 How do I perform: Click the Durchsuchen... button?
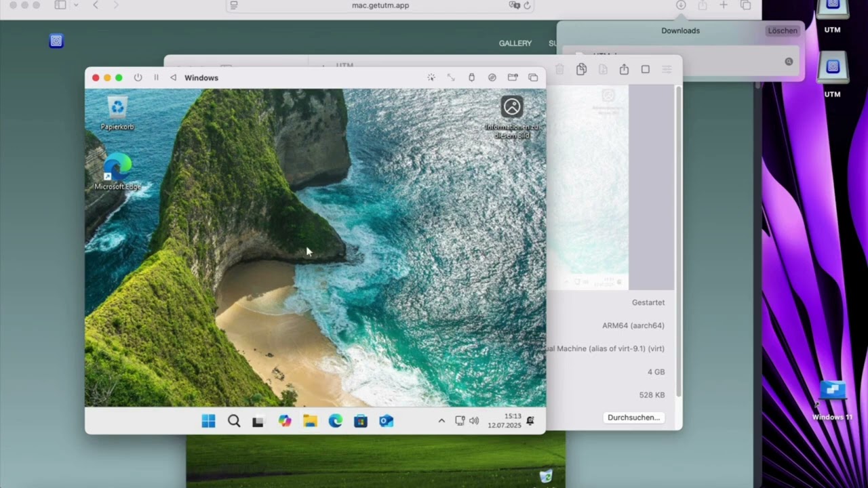click(633, 418)
